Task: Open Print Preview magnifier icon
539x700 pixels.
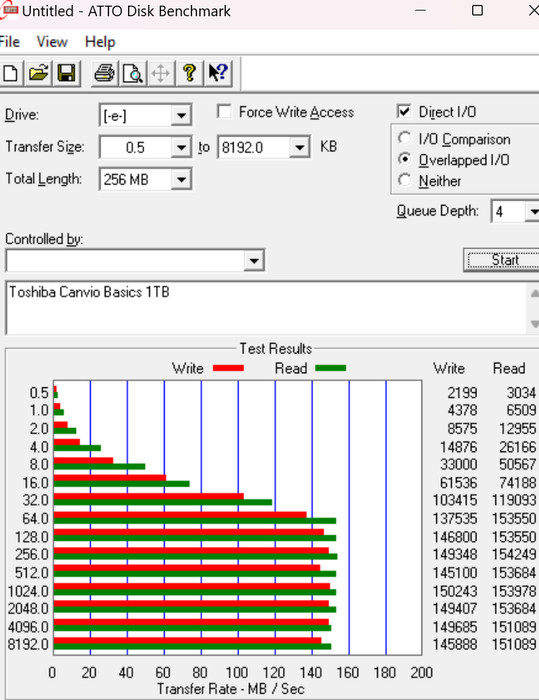Action: point(133,73)
